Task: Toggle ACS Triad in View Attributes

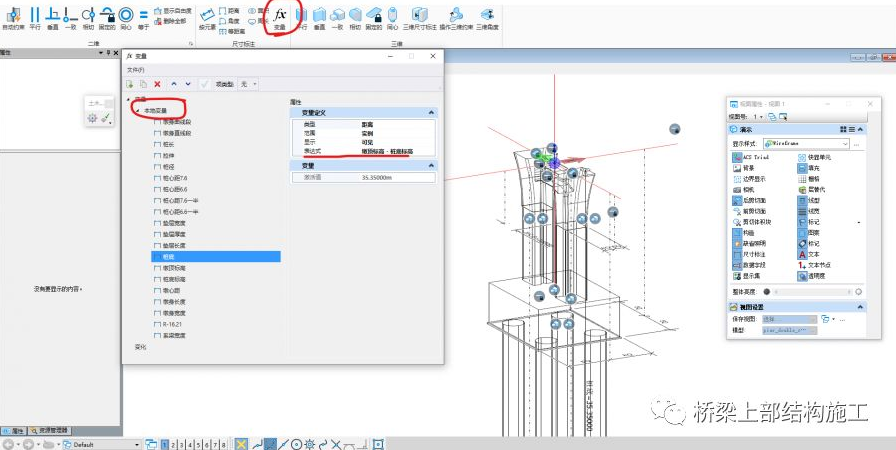Action: click(750, 157)
